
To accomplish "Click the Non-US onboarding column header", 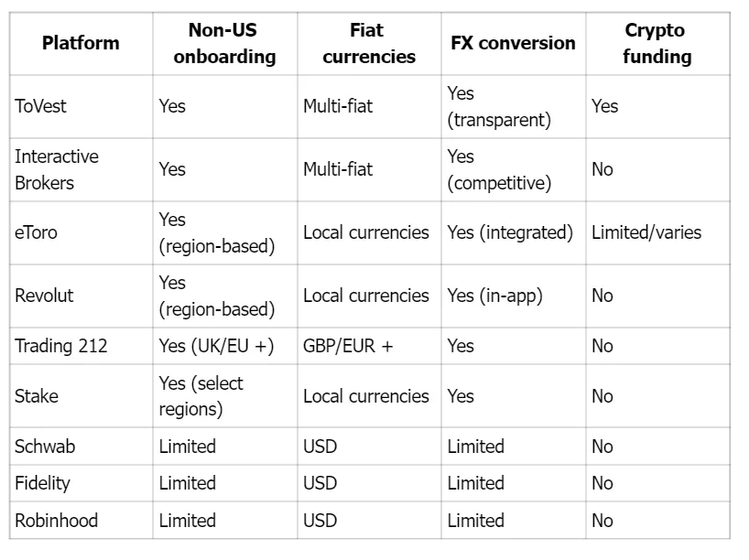I will click(x=223, y=43).
